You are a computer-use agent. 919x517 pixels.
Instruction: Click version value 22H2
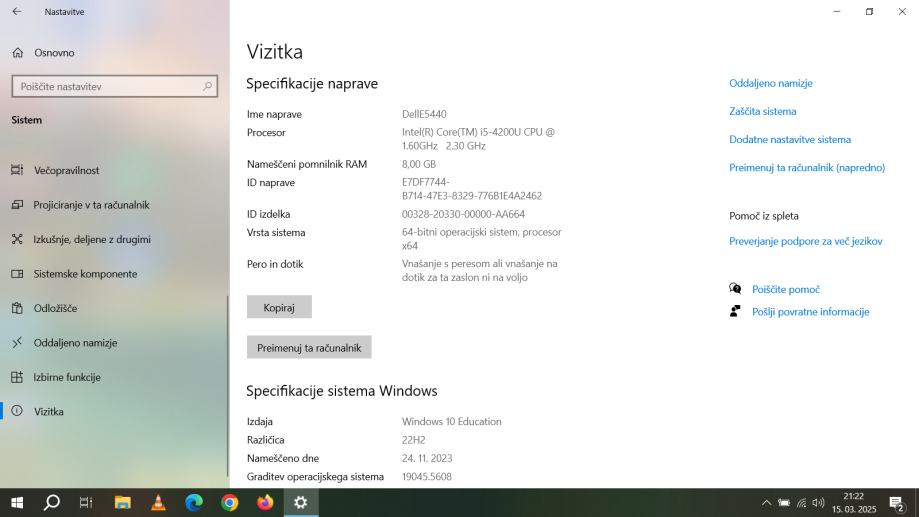(413, 440)
